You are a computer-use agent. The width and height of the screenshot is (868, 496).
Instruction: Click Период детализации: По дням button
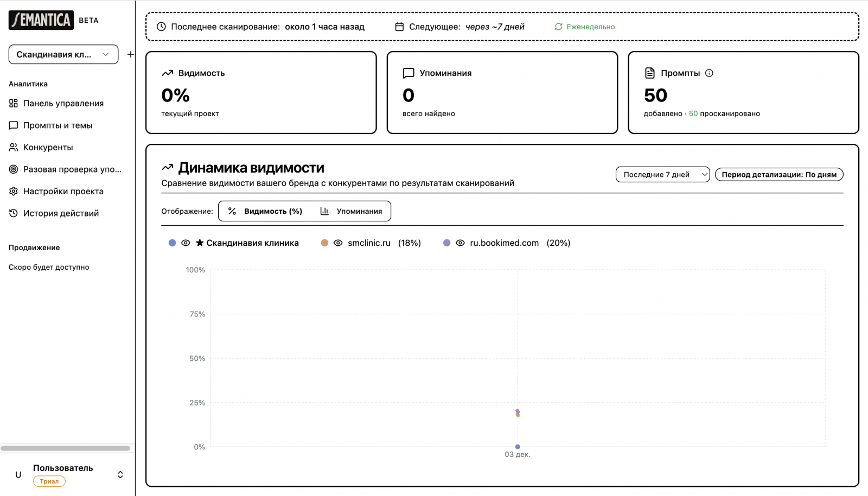[778, 174]
